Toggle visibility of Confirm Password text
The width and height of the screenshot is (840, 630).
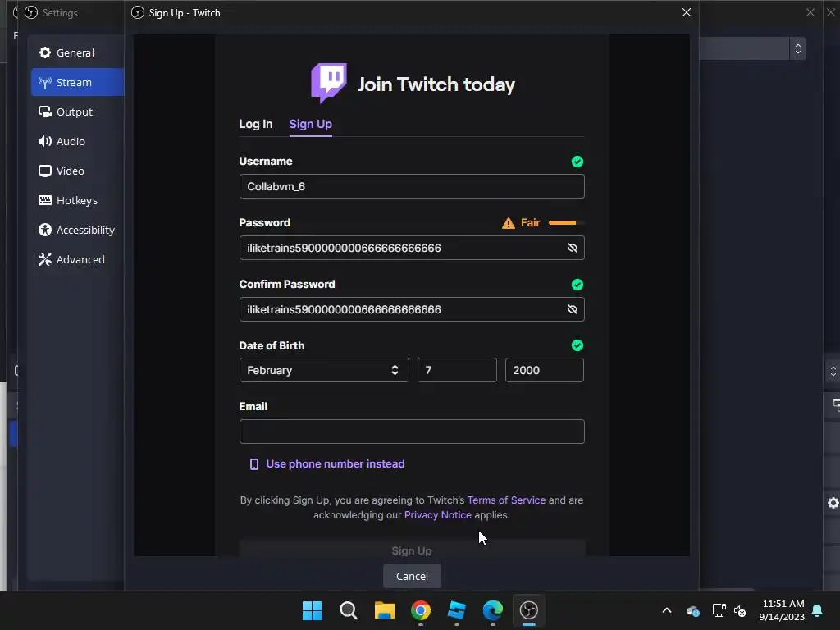point(572,309)
